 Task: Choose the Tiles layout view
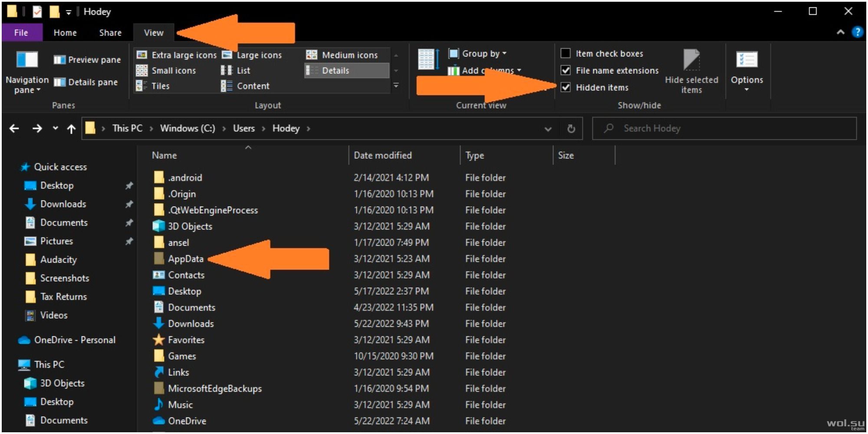tap(153, 86)
